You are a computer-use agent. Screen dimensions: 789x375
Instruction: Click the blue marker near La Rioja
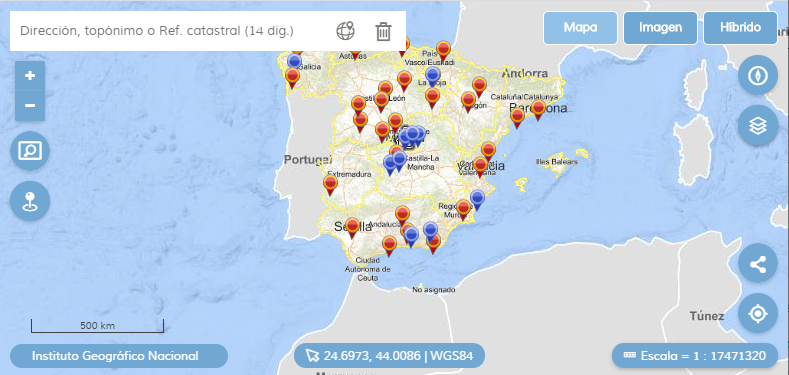tap(432, 77)
